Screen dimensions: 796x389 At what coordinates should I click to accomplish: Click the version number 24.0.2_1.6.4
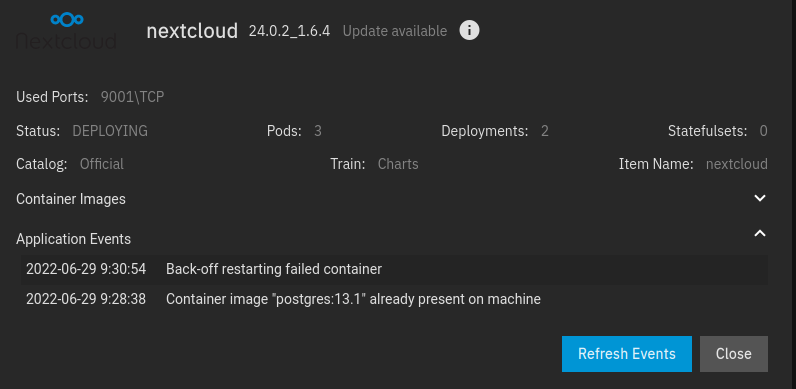(289, 31)
